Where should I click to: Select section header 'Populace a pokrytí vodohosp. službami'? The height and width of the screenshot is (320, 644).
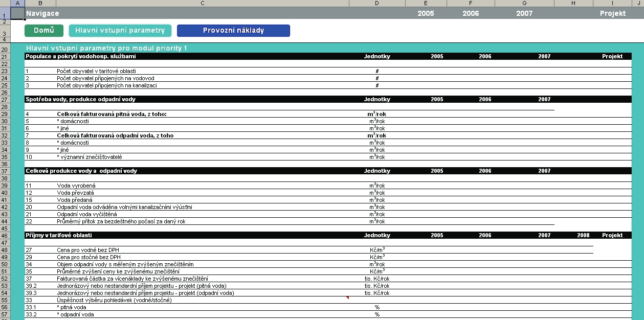pyautogui.click(x=81, y=56)
